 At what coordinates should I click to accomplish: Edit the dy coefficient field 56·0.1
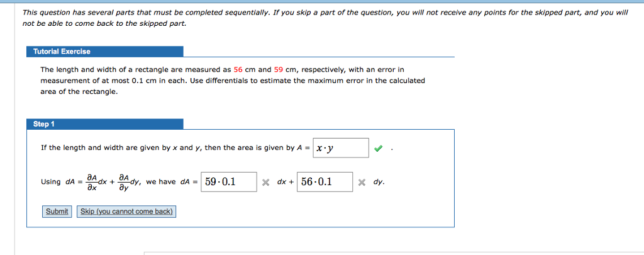(325, 182)
